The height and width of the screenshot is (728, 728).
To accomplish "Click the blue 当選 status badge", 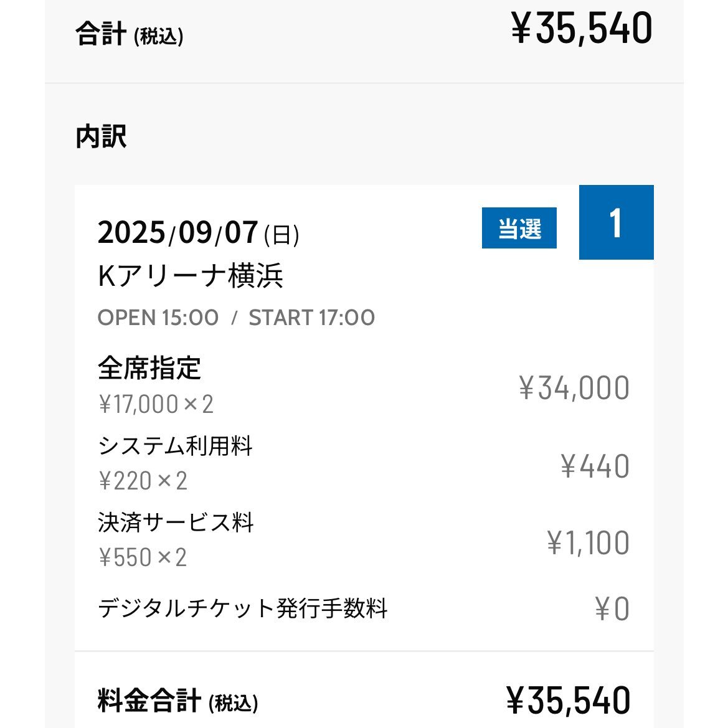I will tap(519, 228).
